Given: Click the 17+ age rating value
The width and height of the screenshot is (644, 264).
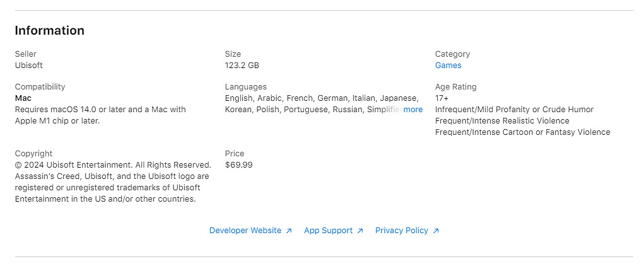Looking at the screenshot, I should pyautogui.click(x=442, y=98).
